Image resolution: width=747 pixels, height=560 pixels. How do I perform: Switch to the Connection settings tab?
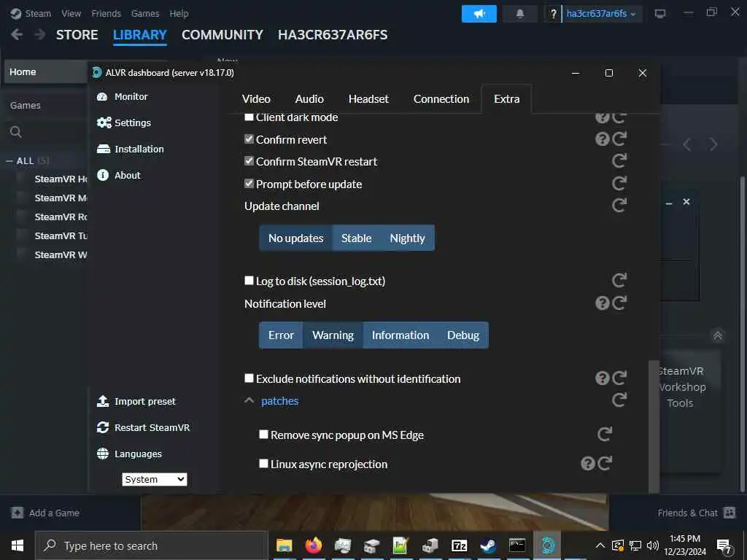(x=441, y=99)
